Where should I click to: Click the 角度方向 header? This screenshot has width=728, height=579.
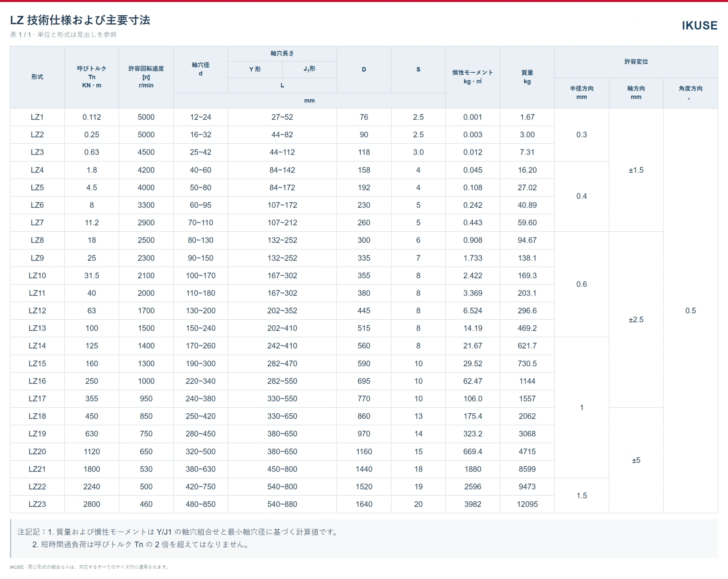click(690, 93)
